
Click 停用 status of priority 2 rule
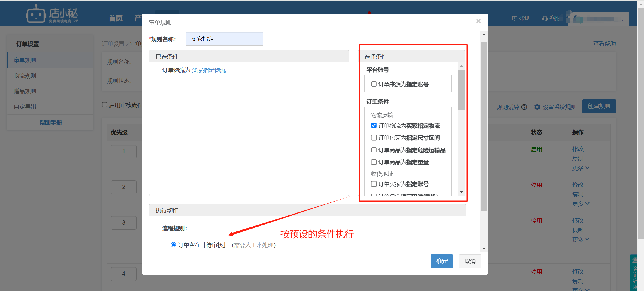pyautogui.click(x=536, y=185)
